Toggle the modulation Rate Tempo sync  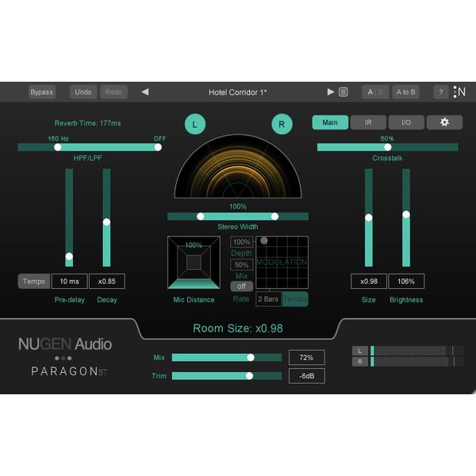pos(295,299)
